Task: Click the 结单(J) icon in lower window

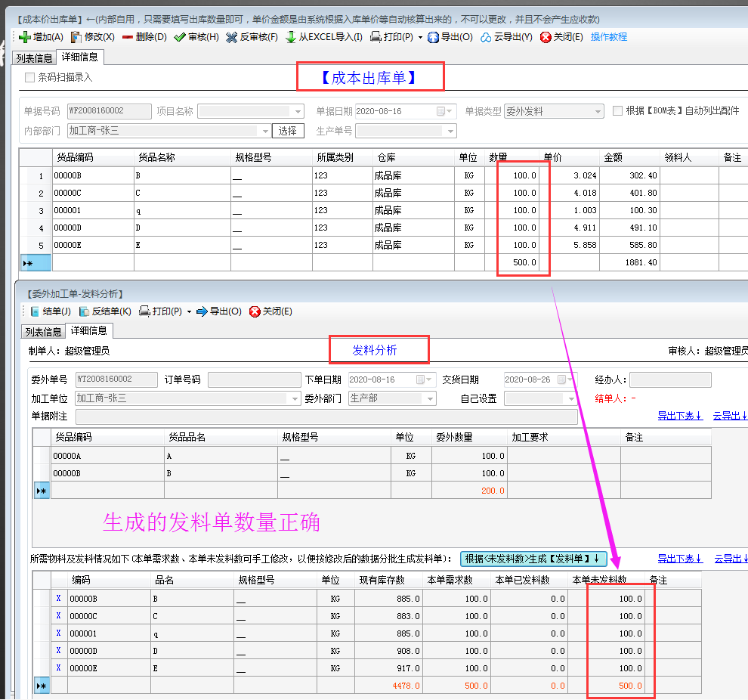Action: coord(35,311)
